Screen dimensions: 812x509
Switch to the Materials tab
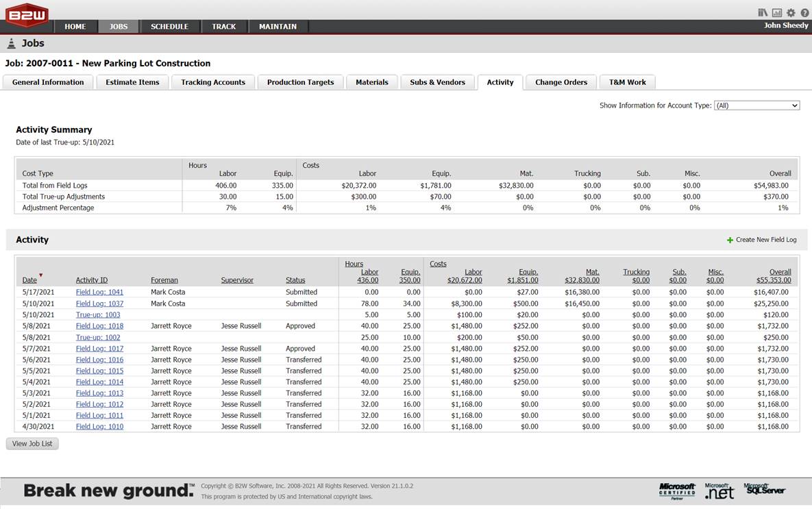(372, 82)
